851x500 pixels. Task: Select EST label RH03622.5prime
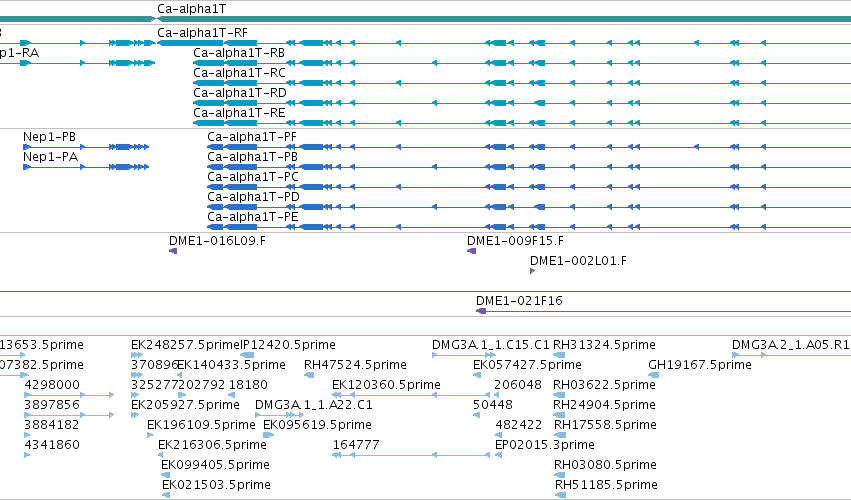click(x=604, y=385)
